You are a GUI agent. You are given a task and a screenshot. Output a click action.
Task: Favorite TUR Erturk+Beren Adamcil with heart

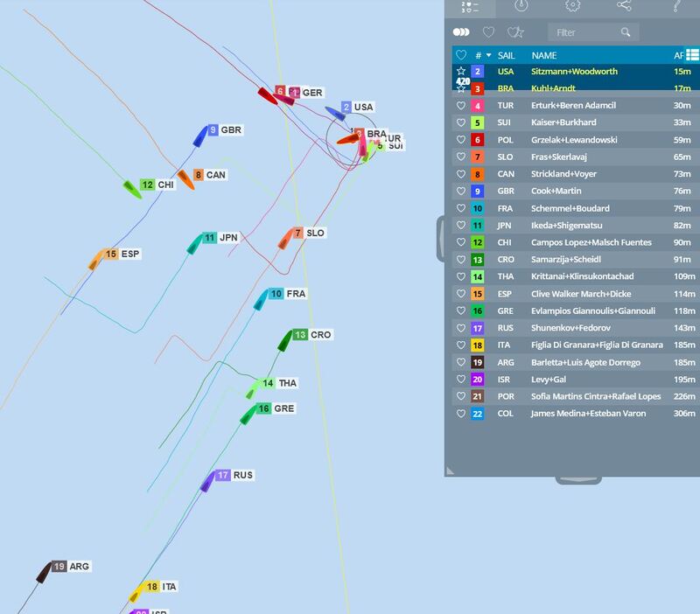[x=461, y=106]
